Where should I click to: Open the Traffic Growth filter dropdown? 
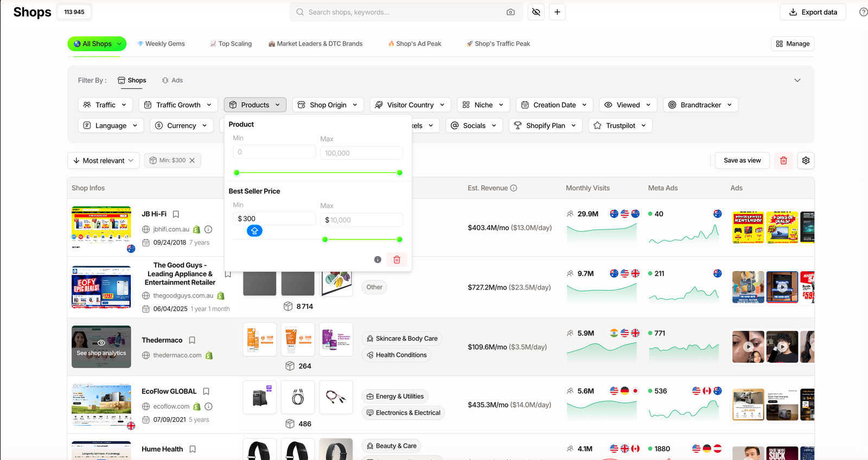[x=178, y=105]
